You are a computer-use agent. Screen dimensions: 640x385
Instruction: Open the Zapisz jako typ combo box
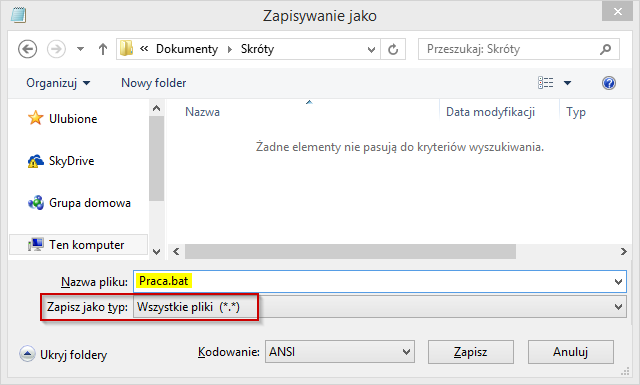pyautogui.click(x=380, y=307)
